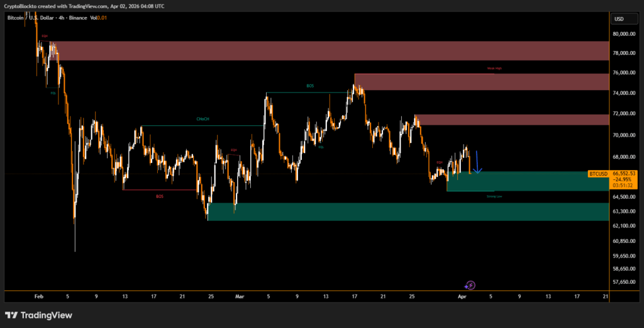Click the purple lightning event icon
The height and width of the screenshot is (328, 644).
(470, 285)
